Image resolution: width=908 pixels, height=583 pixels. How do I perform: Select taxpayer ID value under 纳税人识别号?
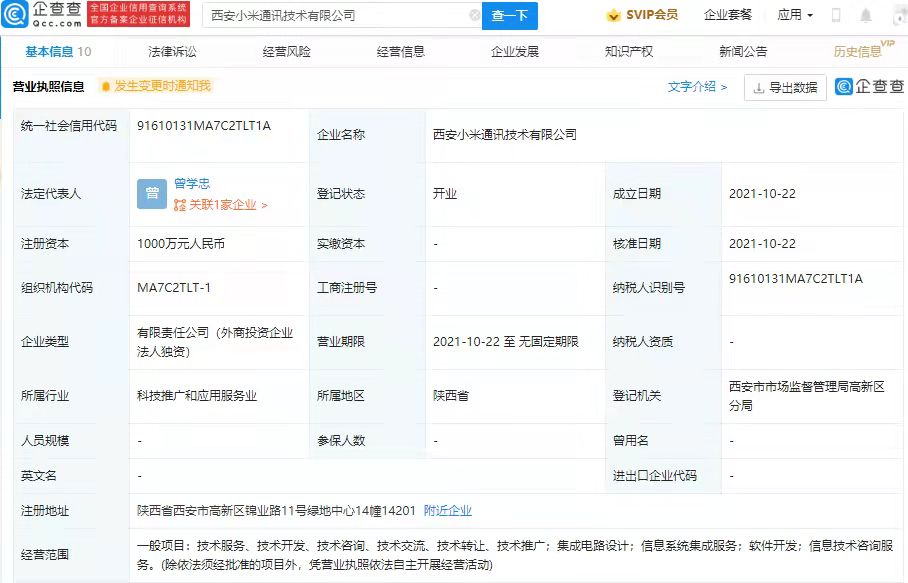796,278
